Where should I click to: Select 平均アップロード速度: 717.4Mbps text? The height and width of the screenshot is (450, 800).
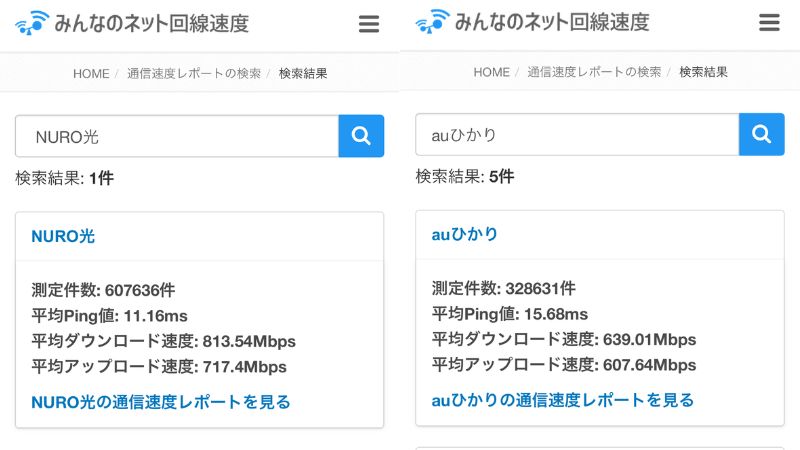(159, 366)
